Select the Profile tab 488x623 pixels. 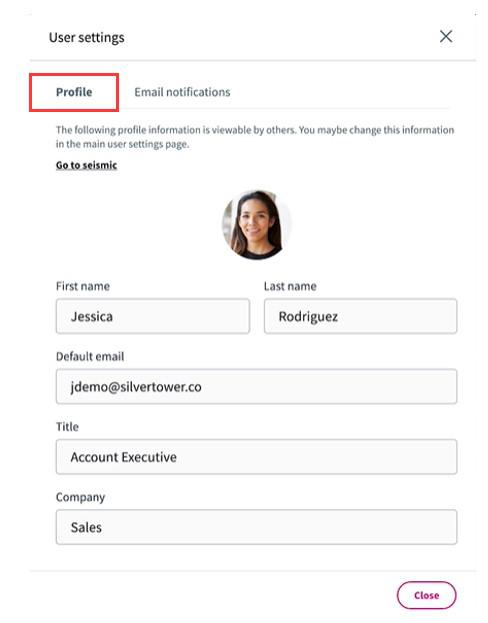pos(74,92)
